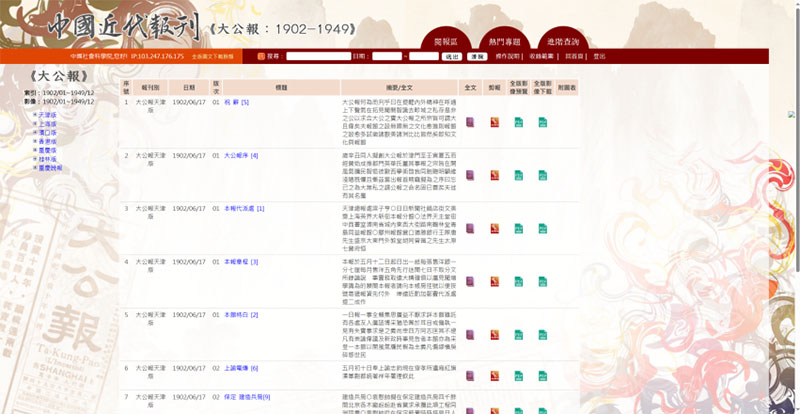The image size is (800, 414).
Task: Click 登出 to log out
Action: [x=599, y=57]
